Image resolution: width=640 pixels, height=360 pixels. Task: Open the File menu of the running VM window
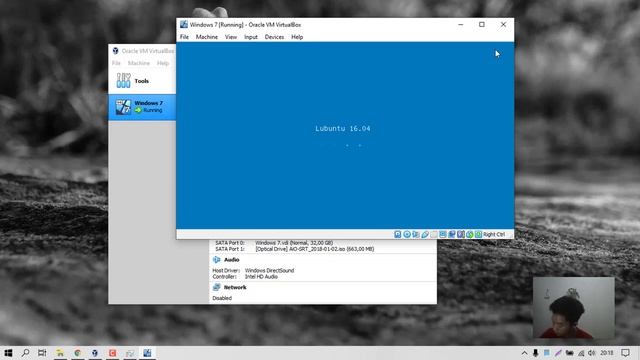184,37
